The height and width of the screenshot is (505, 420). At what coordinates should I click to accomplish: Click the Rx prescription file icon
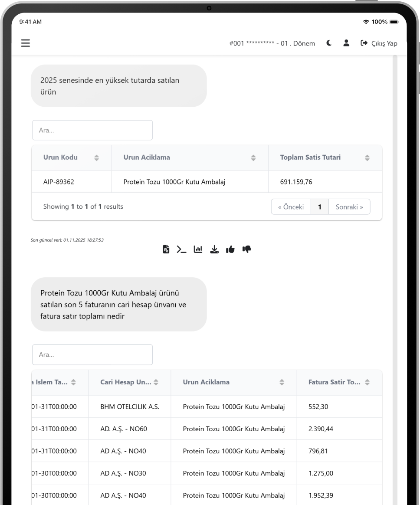click(166, 249)
